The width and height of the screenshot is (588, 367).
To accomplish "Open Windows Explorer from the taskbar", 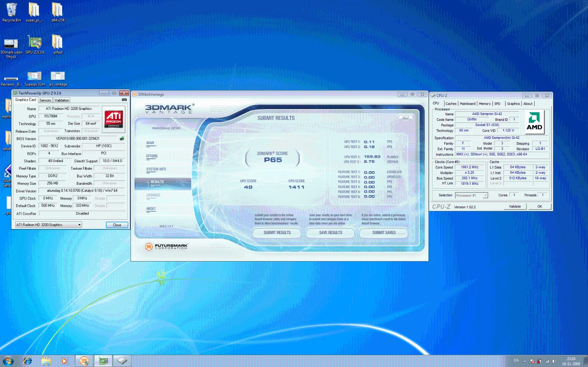I will pos(46,361).
